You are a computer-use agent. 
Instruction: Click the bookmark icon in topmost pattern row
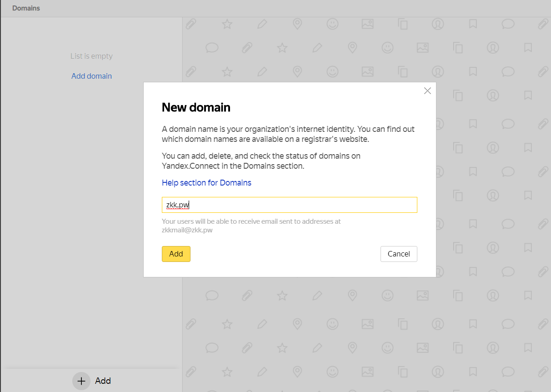pos(473,24)
